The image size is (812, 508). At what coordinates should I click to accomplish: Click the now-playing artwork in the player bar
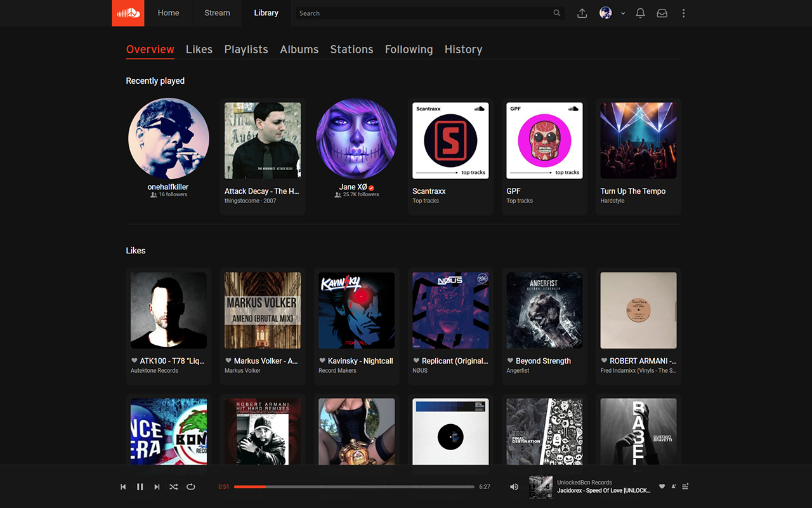pyautogui.click(x=540, y=487)
